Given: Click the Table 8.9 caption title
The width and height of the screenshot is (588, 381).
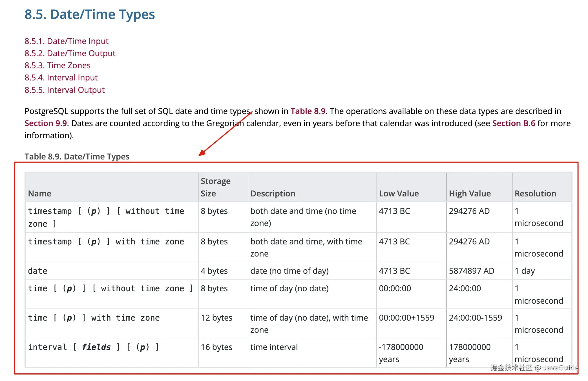Looking at the screenshot, I should (77, 157).
